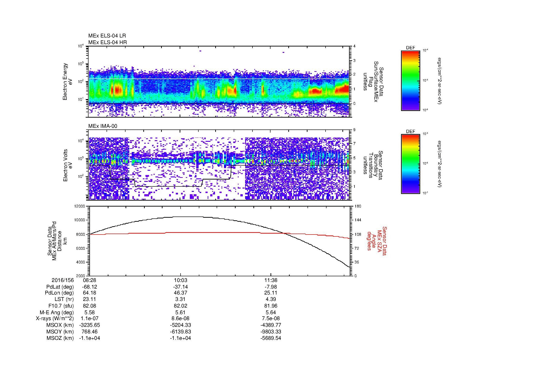The width and height of the screenshot is (555, 392).
Task: Click the '144' SZA axis tick
Action: [358, 220]
